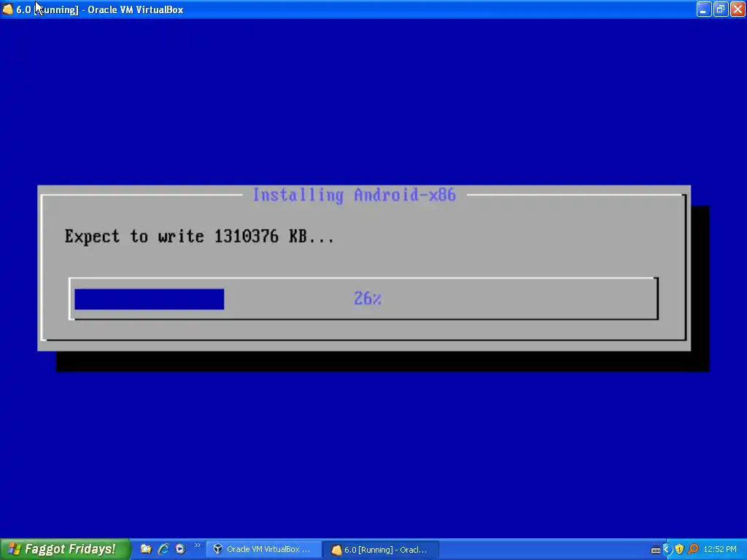Image resolution: width=747 pixels, height=560 pixels.
Task: Open the Windows Start menu button
Action: point(64,549)
